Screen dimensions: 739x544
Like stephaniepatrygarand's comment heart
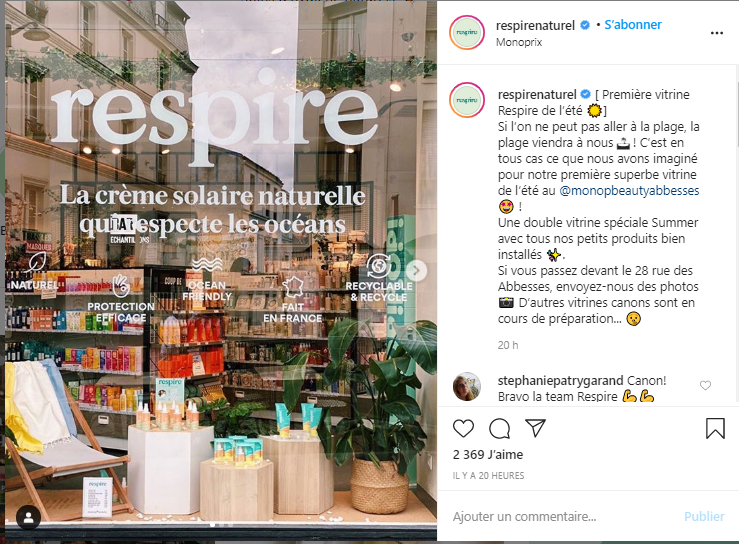(705, 386)
